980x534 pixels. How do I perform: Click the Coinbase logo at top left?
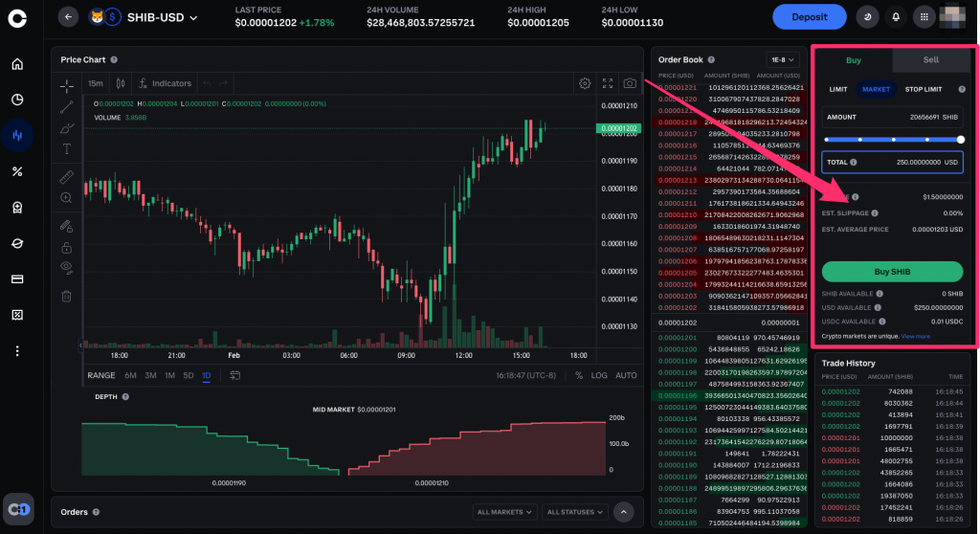(17, 17)
